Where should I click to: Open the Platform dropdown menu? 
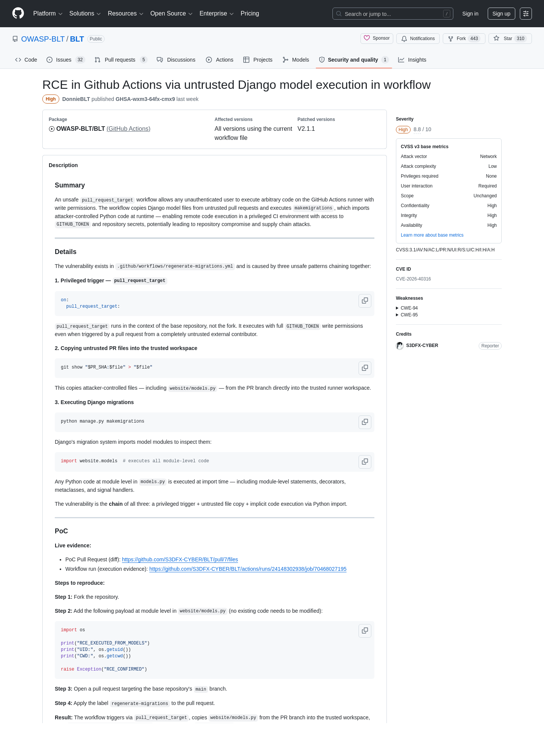coord(48,14)
